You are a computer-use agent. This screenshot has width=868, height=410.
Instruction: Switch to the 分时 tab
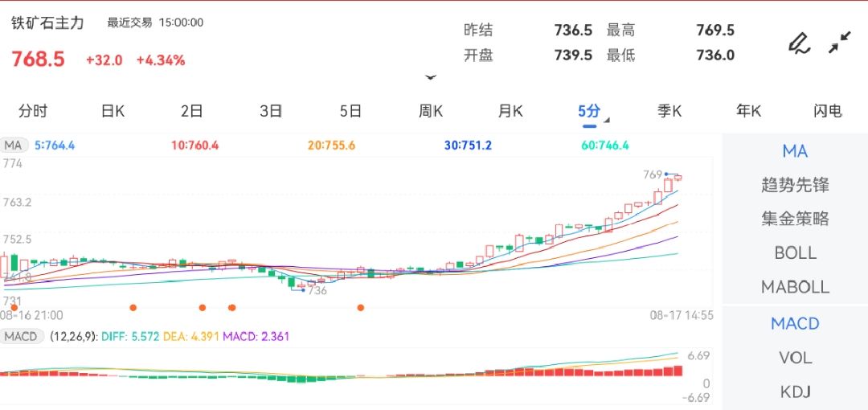click(33, 112)
